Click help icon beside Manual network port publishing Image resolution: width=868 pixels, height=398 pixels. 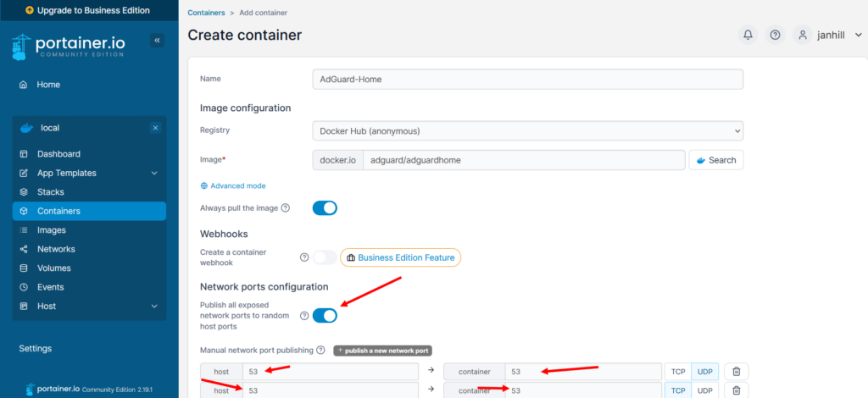point(320,351)
